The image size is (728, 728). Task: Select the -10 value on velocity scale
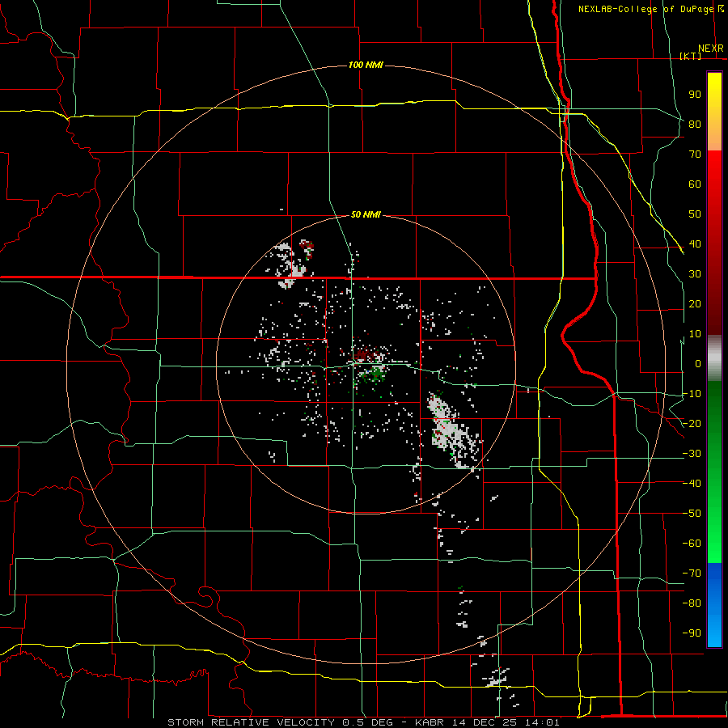(692, 394)
